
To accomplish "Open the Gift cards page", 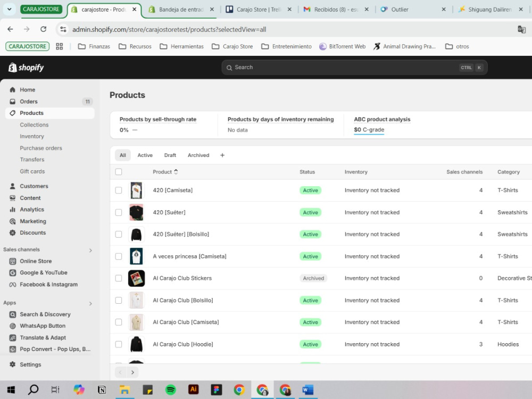I will [x=32, y=171].
